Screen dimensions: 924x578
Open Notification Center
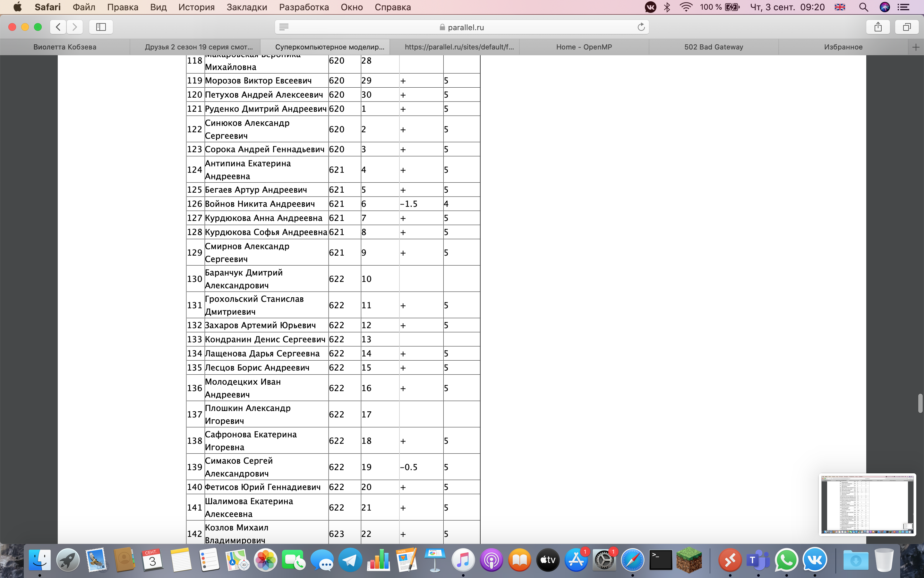[x=903, y=7]
